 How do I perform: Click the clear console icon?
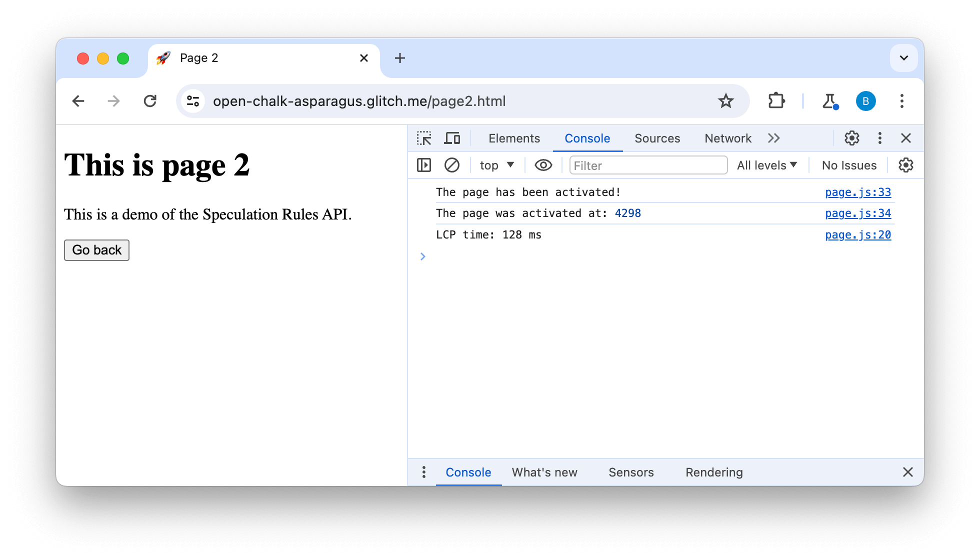[x=451, y=165]
